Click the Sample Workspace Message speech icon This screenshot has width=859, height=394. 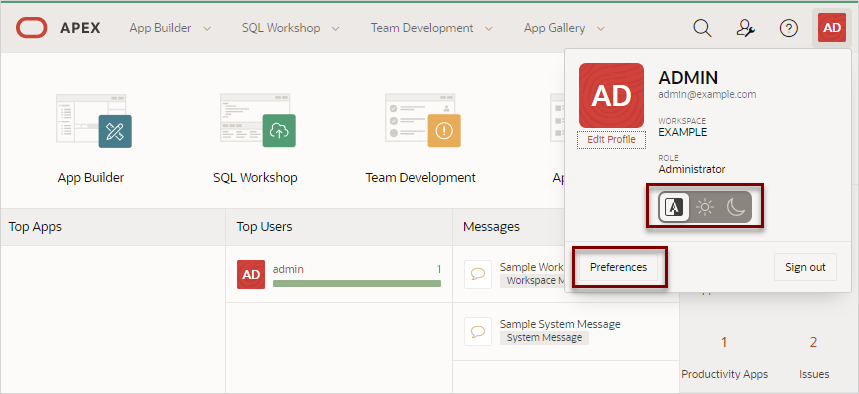tap(478, 274)
